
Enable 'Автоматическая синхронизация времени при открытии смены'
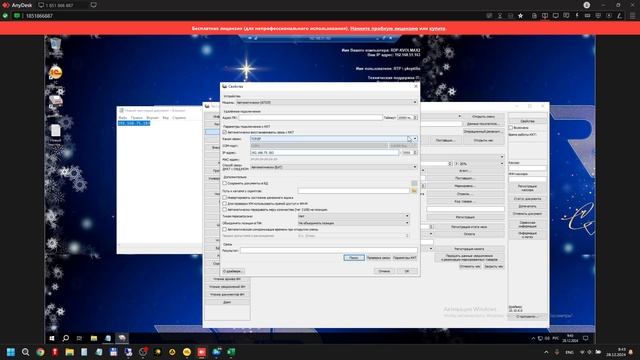[x=224, y=229]
